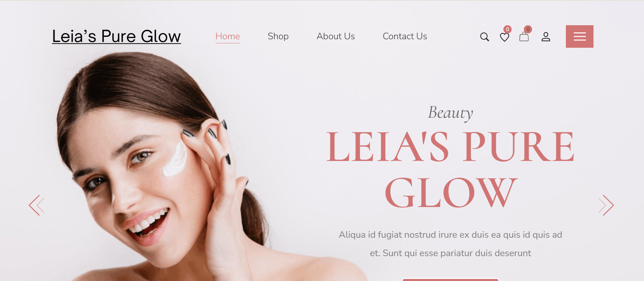Open the Contact Us page
The width and height of the screenshot is (644, 281).
[405, 36]
